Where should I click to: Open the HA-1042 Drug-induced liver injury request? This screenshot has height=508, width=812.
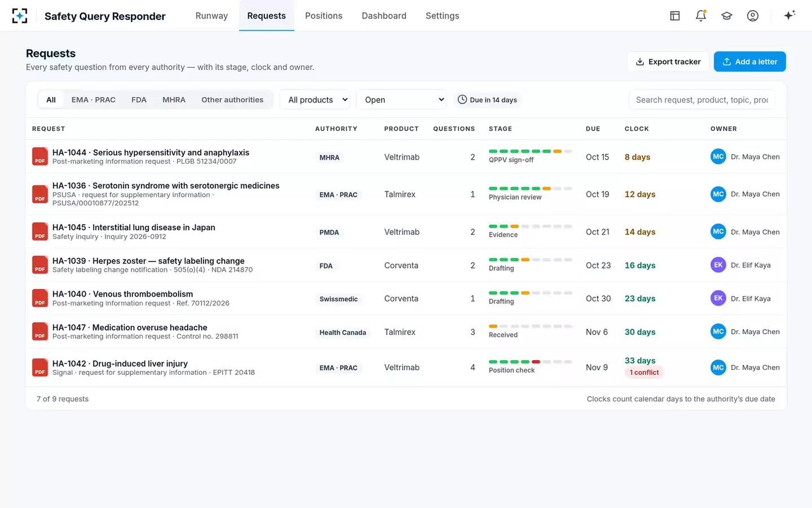(x=120, y=364)
